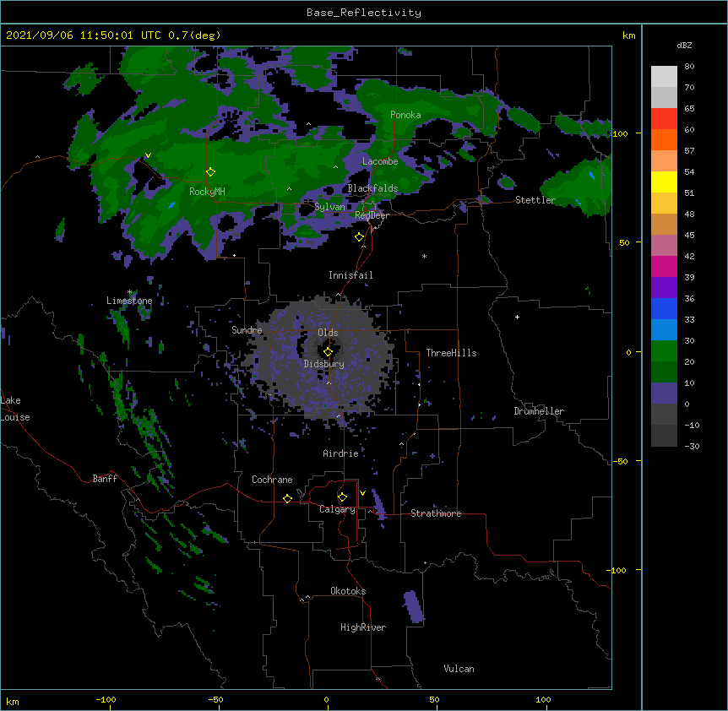
Task: Click the white plus marker north of Drumheller
Action: (517, 317)
